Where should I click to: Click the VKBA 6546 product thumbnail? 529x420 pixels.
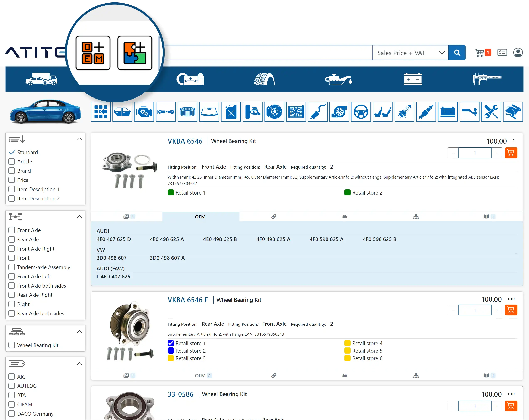pyautogui.click(x=129, y=171)
